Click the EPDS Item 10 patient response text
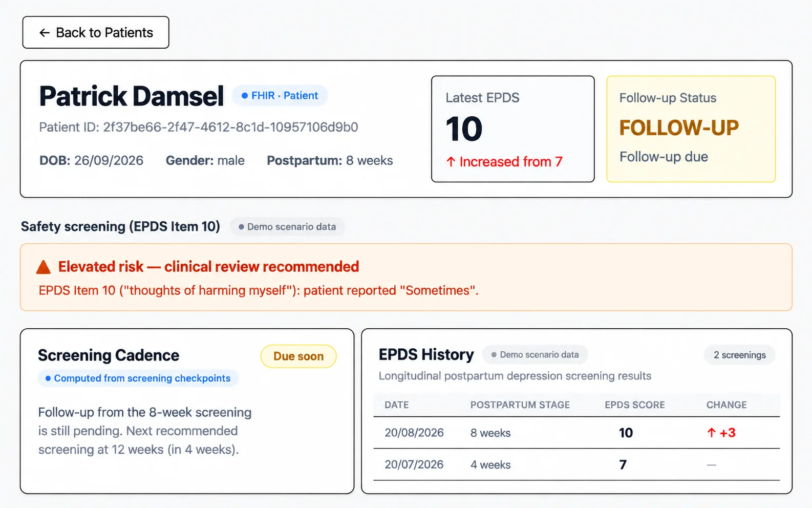The image size is (812, 508). (x=259, y=290)
